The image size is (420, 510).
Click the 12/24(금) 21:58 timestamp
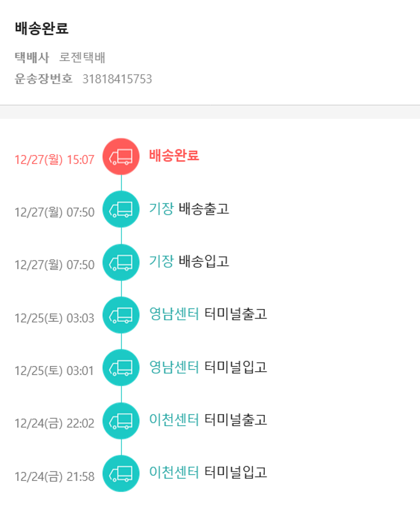tap(54, 476)
